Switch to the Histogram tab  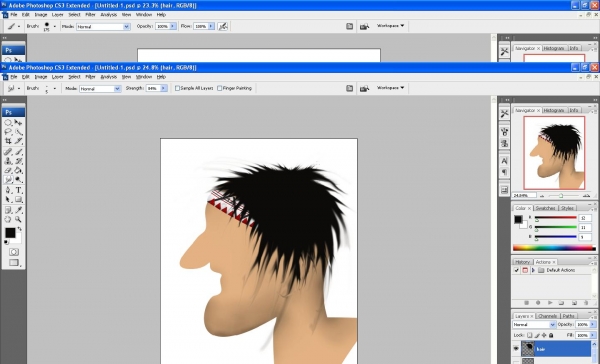554,110
